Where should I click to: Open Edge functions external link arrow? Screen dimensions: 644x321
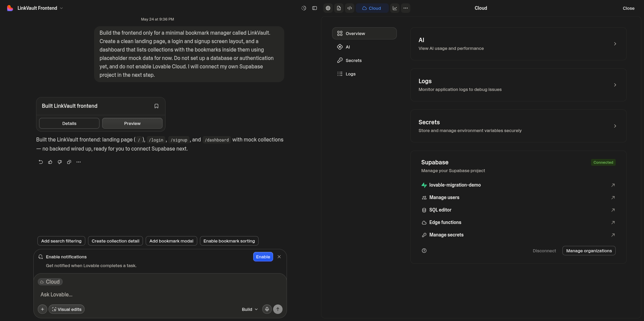(x=613, y=222)
